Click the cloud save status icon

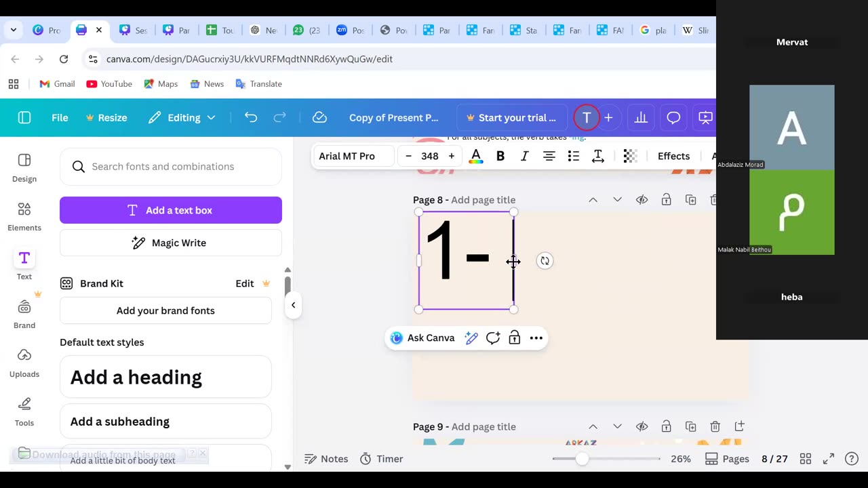319,117
